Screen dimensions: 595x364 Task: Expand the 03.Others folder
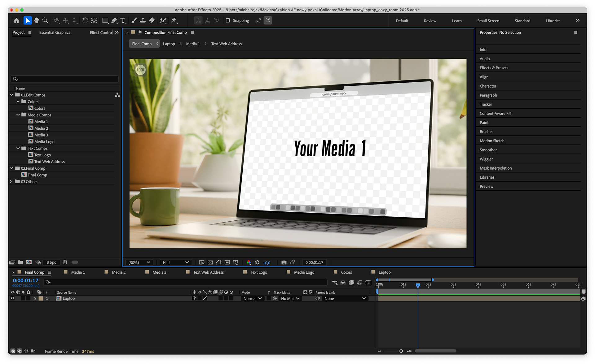[x=11, y=181]
